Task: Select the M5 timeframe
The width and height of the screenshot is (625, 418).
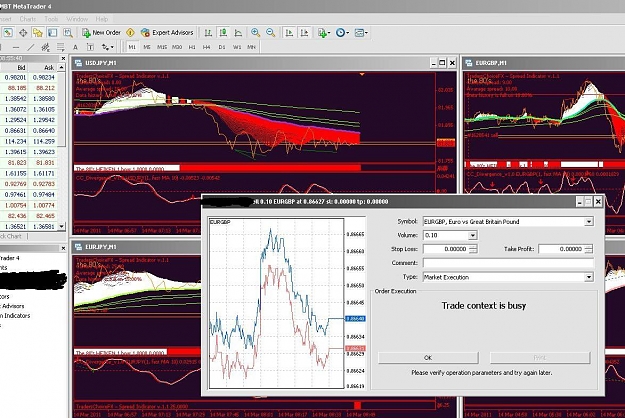Action: click(x=147, y=47)
